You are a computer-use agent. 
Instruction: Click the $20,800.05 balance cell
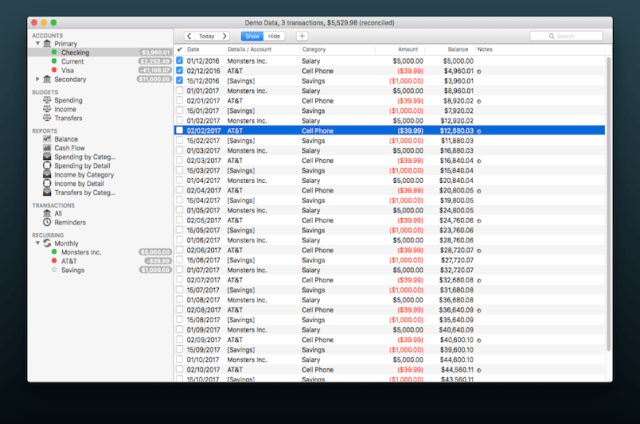coord(456,191)
